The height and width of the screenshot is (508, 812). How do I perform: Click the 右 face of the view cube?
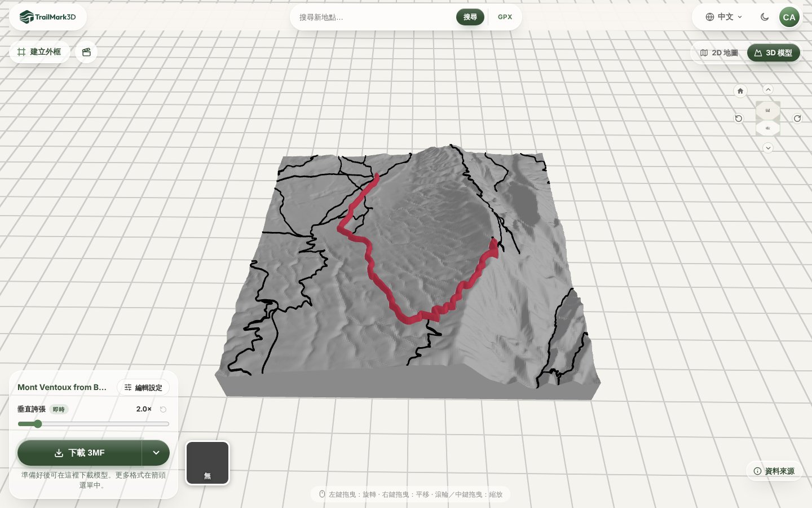pyautogui.click(x=768, y=128)
